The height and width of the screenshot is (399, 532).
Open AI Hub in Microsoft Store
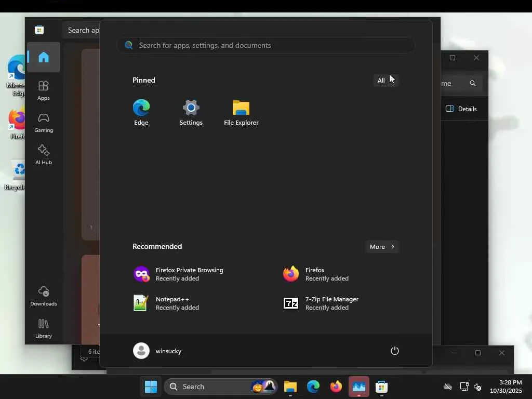[44, 155]
